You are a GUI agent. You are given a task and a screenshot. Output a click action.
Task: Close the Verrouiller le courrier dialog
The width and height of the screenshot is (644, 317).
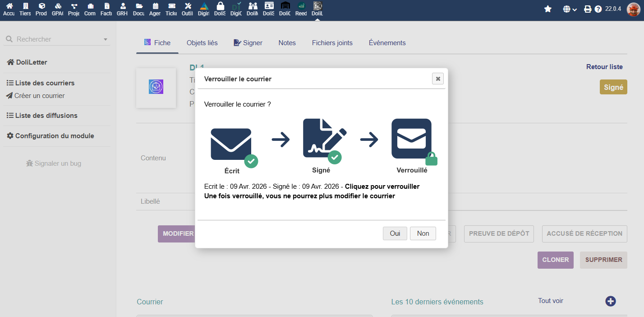[x=437, y=79]
